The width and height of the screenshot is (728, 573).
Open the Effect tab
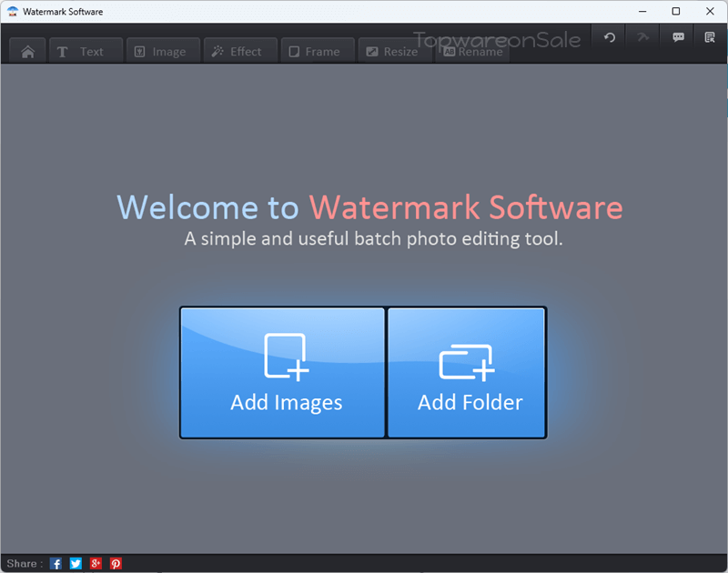240,51
